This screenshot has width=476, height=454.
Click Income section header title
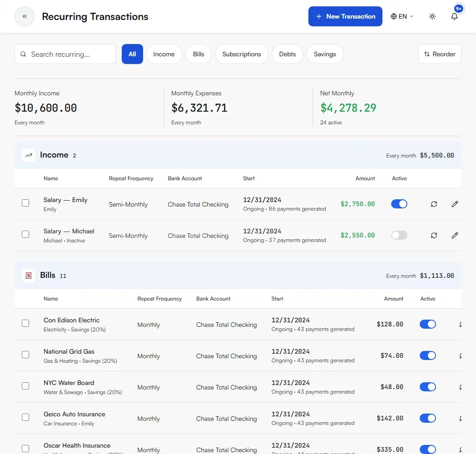click(x=54, y=155)
